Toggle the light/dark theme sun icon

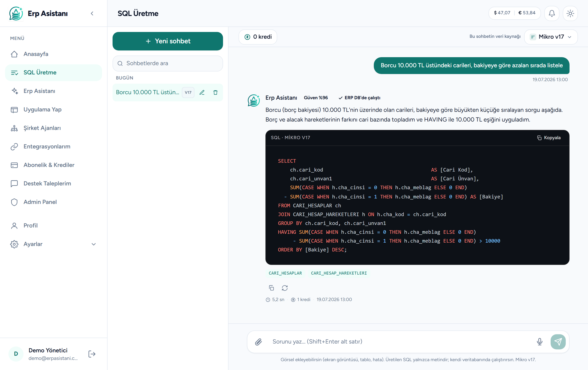570,13
